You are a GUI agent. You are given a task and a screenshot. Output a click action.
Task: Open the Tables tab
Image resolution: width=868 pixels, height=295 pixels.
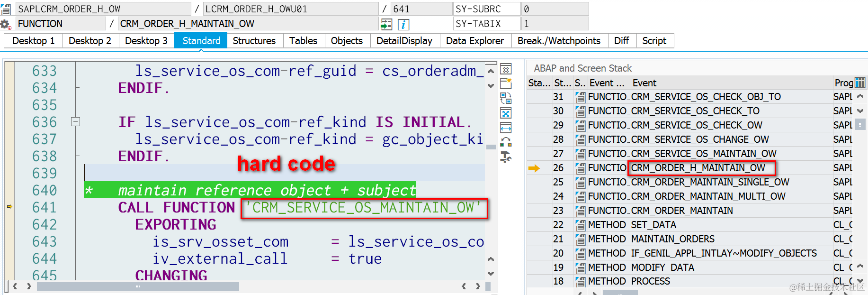point(304,41)
